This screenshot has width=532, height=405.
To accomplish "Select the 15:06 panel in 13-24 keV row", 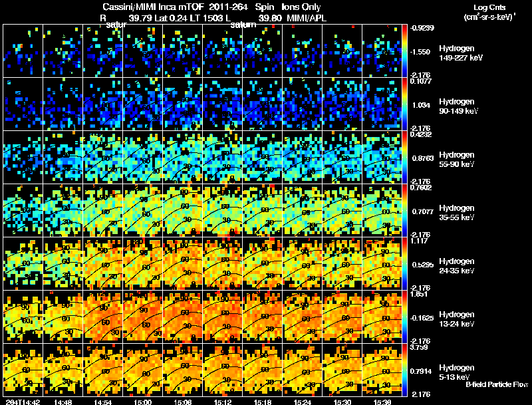I will [x=182, y=317].
